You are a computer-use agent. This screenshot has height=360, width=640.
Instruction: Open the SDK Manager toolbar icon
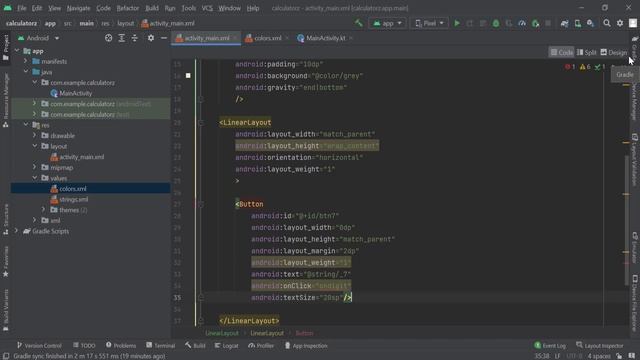(591, 24)
